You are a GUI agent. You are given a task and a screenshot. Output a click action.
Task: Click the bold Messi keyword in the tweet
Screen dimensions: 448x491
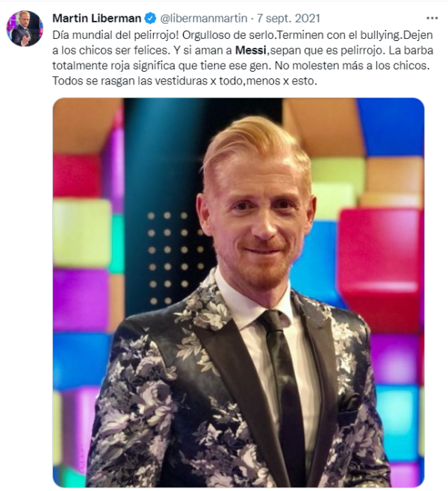(x=251, y=50)
